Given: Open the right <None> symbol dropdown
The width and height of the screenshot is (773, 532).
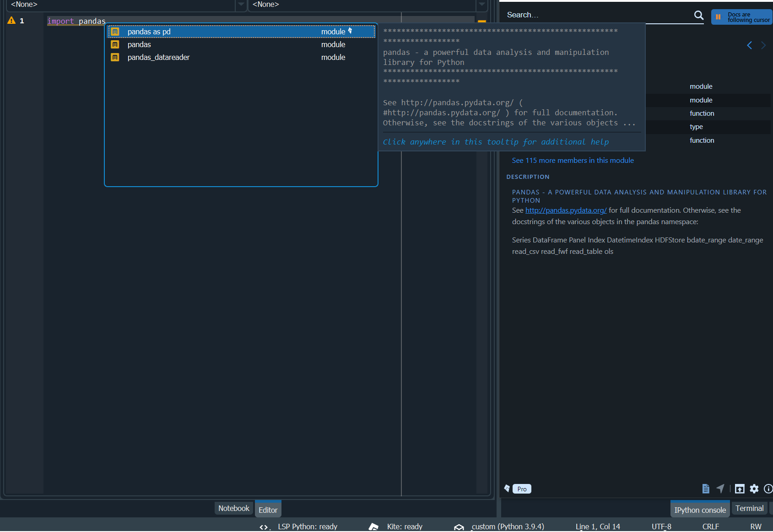Looking at the screenshot, I should point(482,5).
